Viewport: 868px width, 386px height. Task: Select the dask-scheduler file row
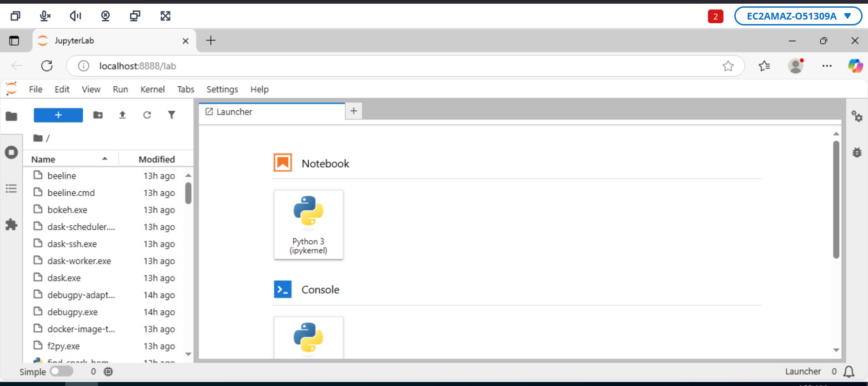point(104,227)
